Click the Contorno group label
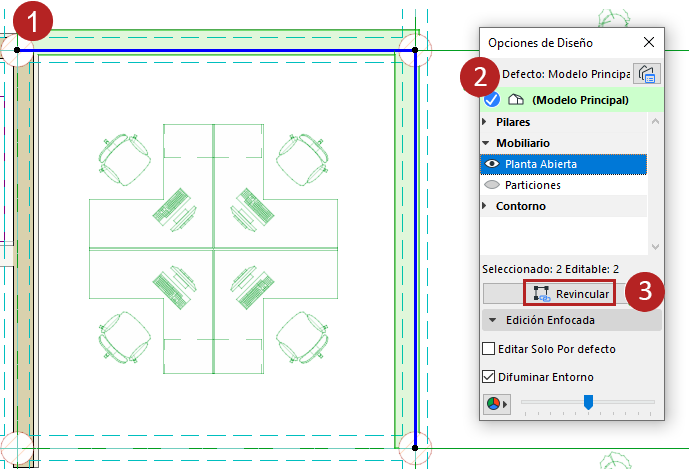Screen dimensions: 689x469 521,206
